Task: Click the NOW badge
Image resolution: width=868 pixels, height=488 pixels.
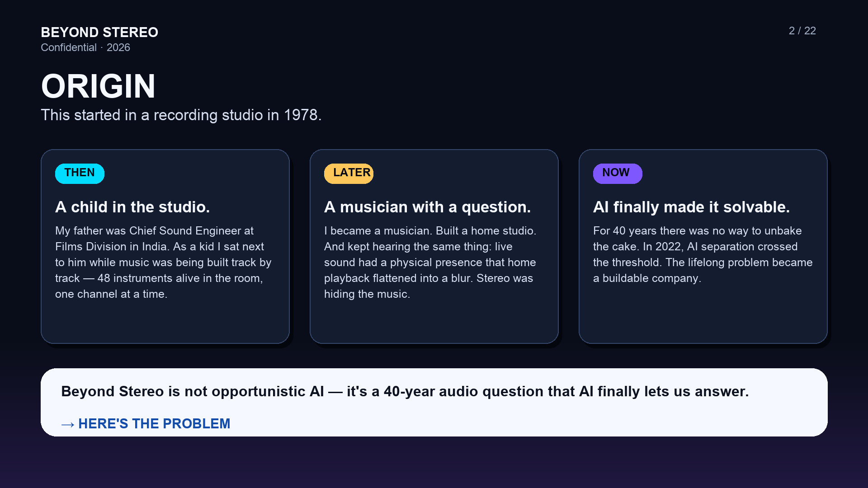Action: click(x=618, y=174)
